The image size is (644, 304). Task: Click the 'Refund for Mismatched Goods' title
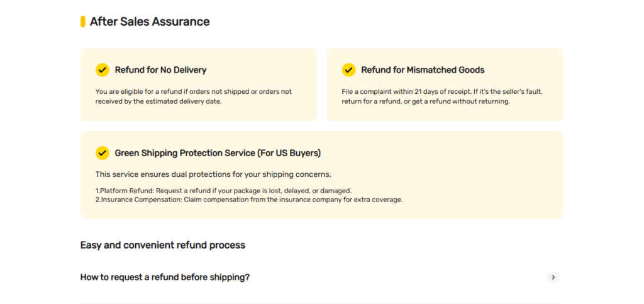(x=423, y=70)
